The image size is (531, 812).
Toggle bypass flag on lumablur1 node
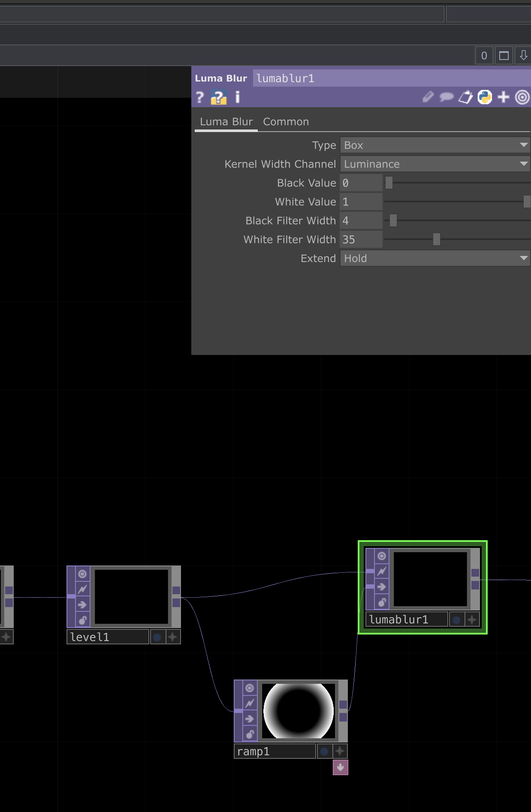[382, 571]
